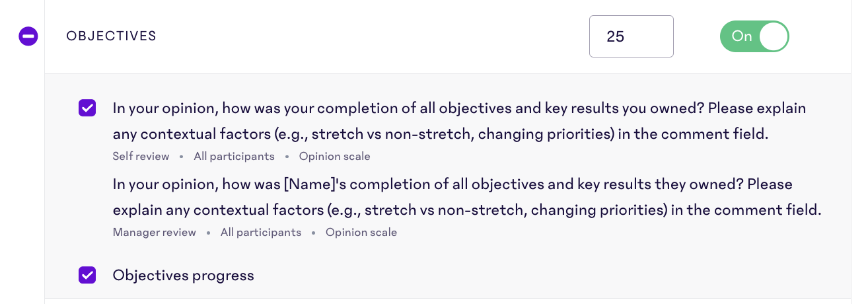Viewport: 868px width, 304px height.
Task: Click 'Opinion scale' under the manager review question
Action: pyautogui.click(x=361, y=233)
